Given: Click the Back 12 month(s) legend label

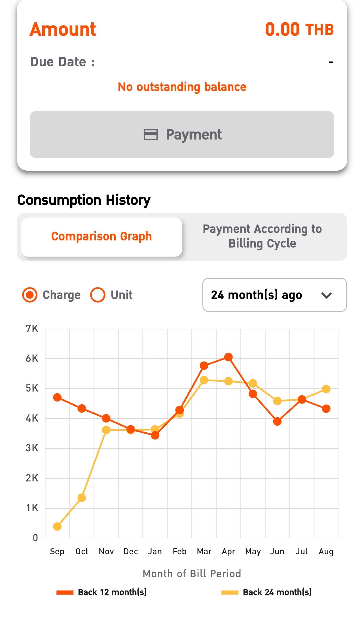Looking at the screenshot, I should (x=112, y=592).
